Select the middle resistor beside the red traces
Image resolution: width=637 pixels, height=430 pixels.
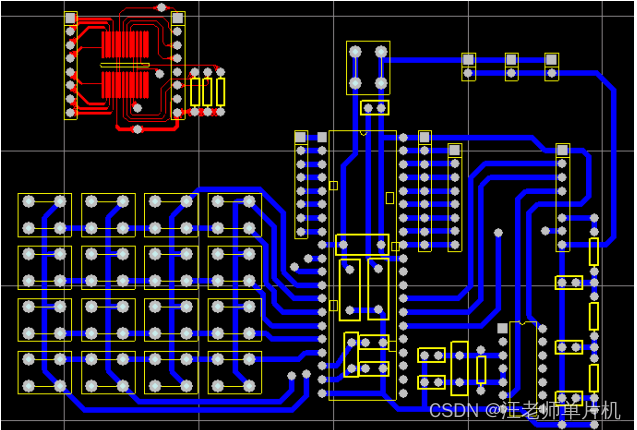[208, 92]
